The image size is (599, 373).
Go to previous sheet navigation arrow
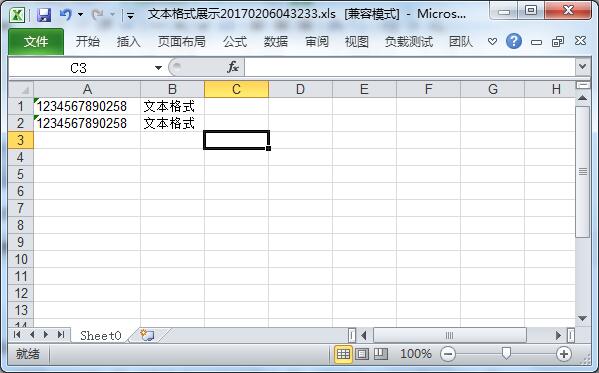coord(32,335)
